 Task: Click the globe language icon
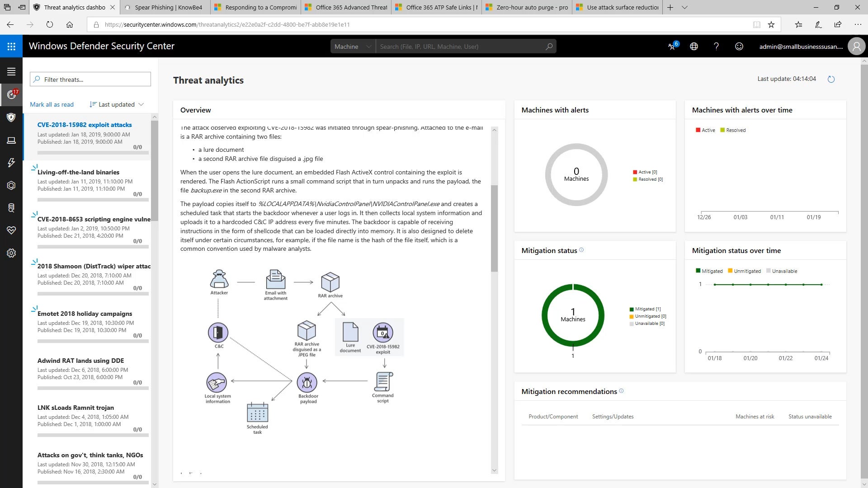tap(694, 46)
